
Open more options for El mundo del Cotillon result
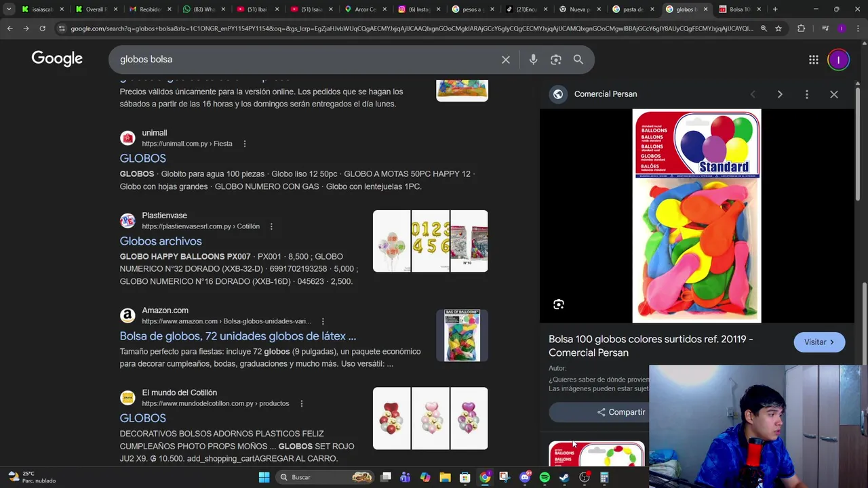[x=302, y=403]
